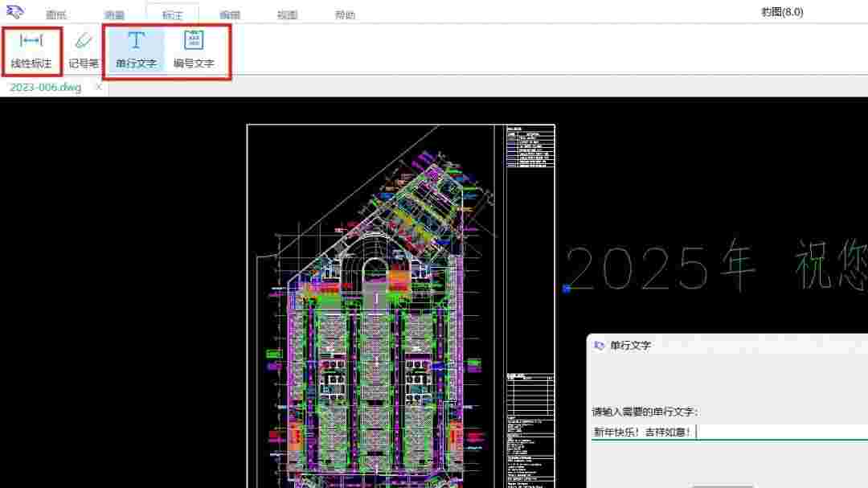Click the leopard app logo at top-left
This screenshot has height=488, width=868.
15,11
